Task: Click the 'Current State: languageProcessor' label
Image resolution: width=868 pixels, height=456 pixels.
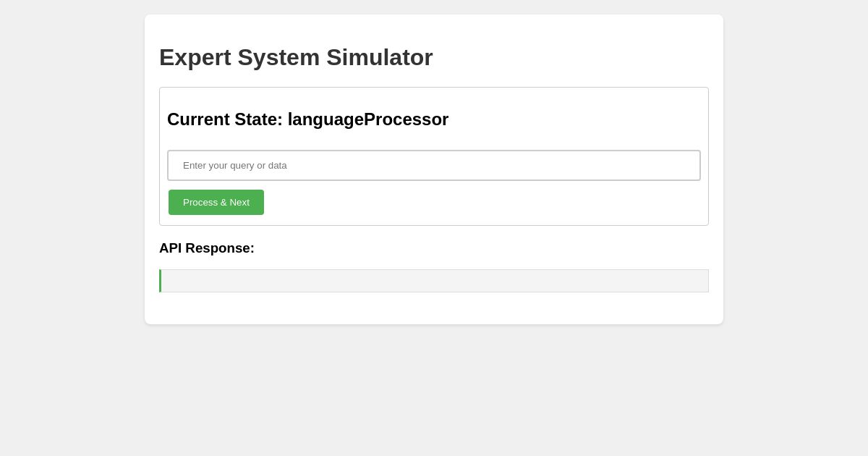Action: coord(307,119)
